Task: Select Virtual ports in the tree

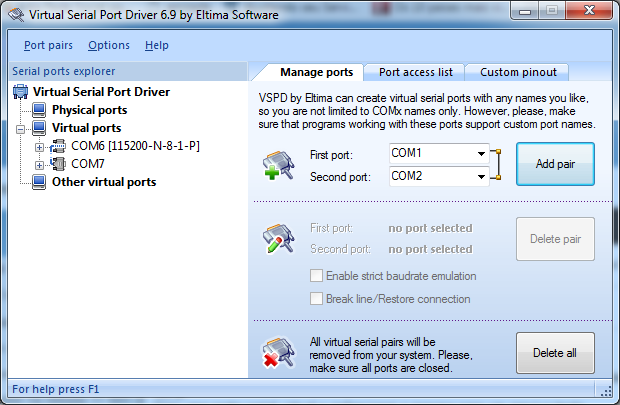Action: pos(87,128)
